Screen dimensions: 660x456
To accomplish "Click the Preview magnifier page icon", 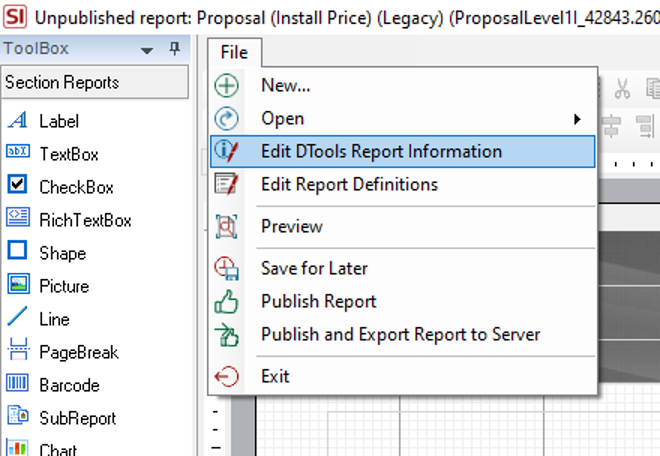I will point(226,227).
